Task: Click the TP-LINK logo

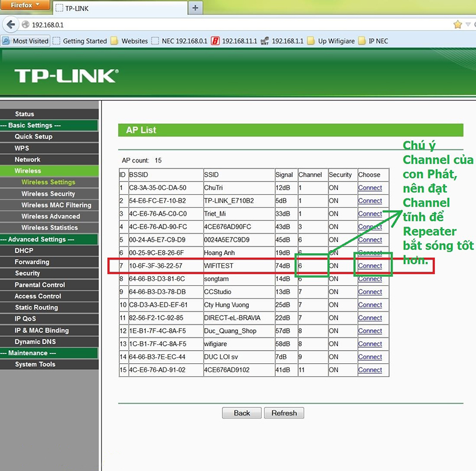Action: click(x=67, y=76)
